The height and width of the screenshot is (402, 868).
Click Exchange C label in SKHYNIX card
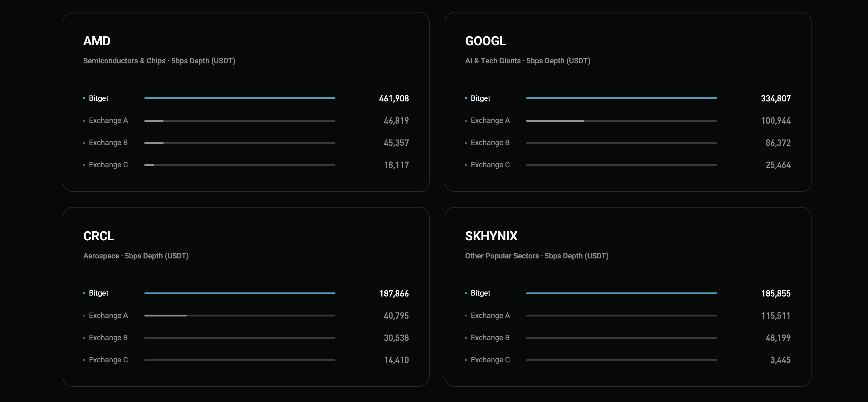tap(490, 360)
